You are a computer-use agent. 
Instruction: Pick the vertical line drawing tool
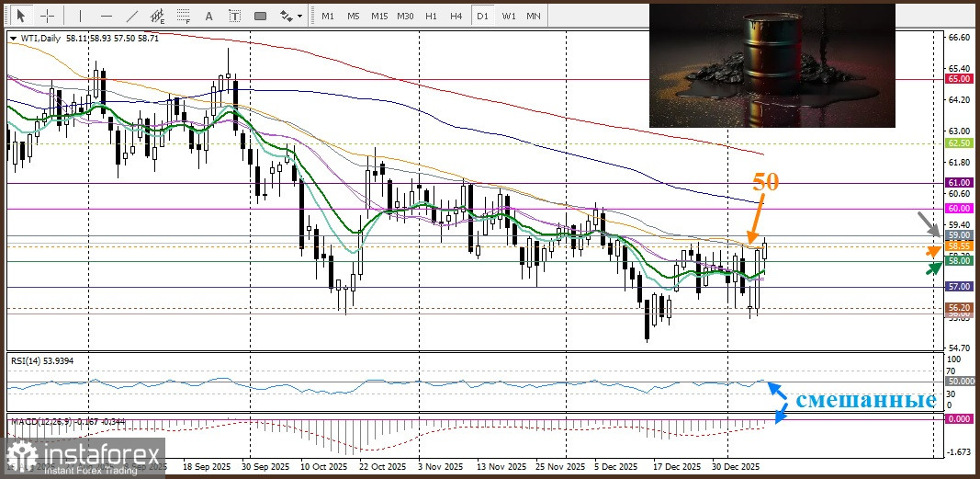point(80,15)
